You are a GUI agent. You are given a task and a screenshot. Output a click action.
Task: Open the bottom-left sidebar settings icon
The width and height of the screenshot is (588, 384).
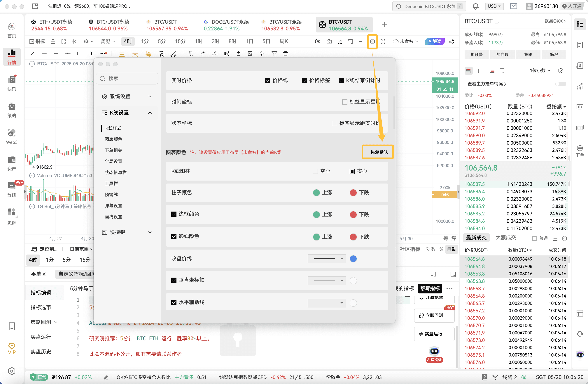12,371
